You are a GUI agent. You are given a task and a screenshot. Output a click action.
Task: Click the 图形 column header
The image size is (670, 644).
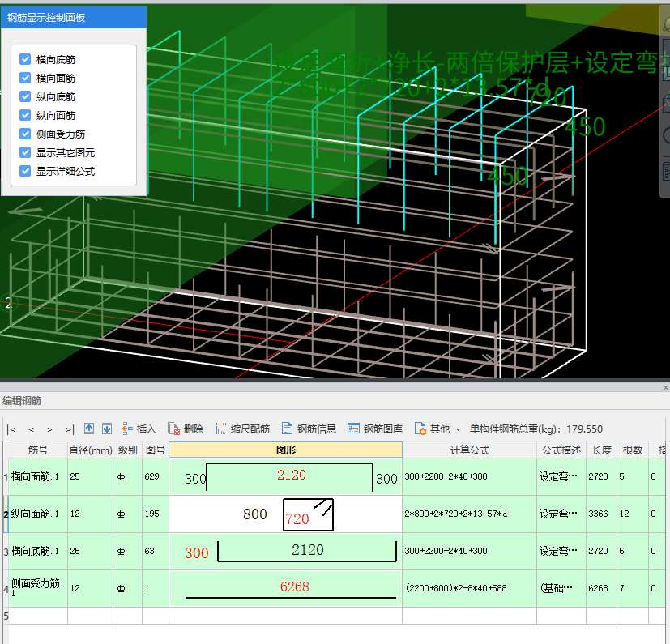[285, 450]
